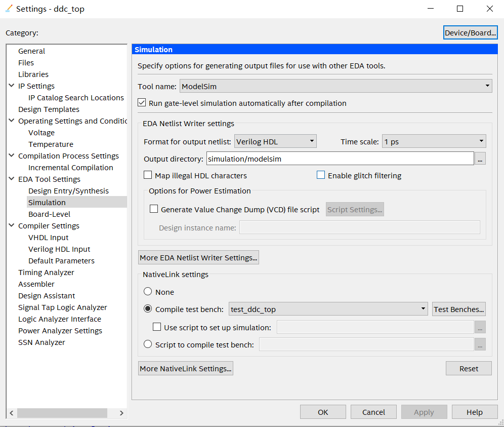Image resolution: width=504 pixels, height=427 pixels.
Task: Click into the Output directory text field
Action: pyautogui.click(x=340, y=159)
